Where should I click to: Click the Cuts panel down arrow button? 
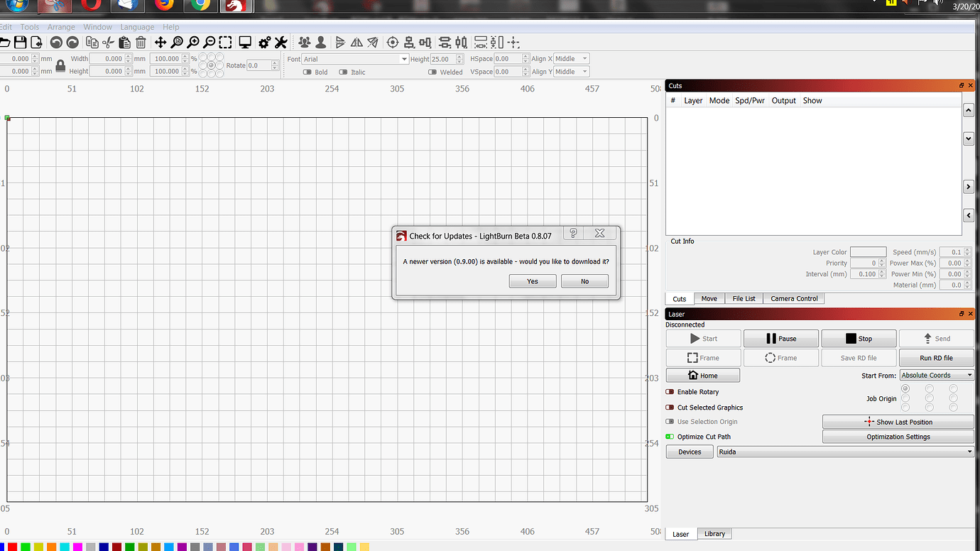969,138
